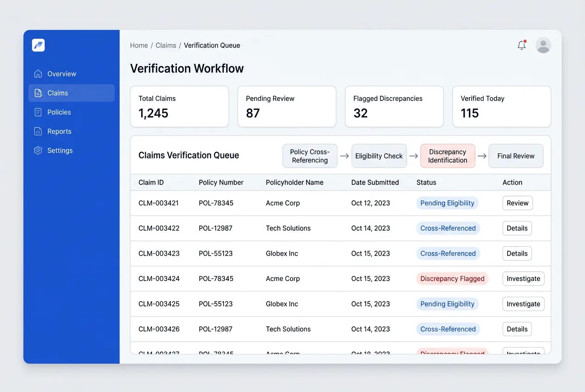Investigate the Globex Inc claim CLM-003425

(x=523, y=304)
